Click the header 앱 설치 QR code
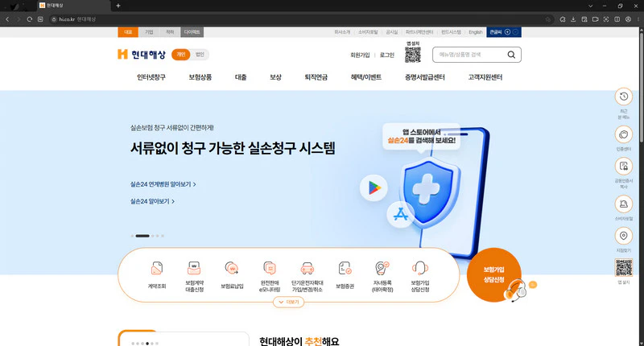 point(413,55)
